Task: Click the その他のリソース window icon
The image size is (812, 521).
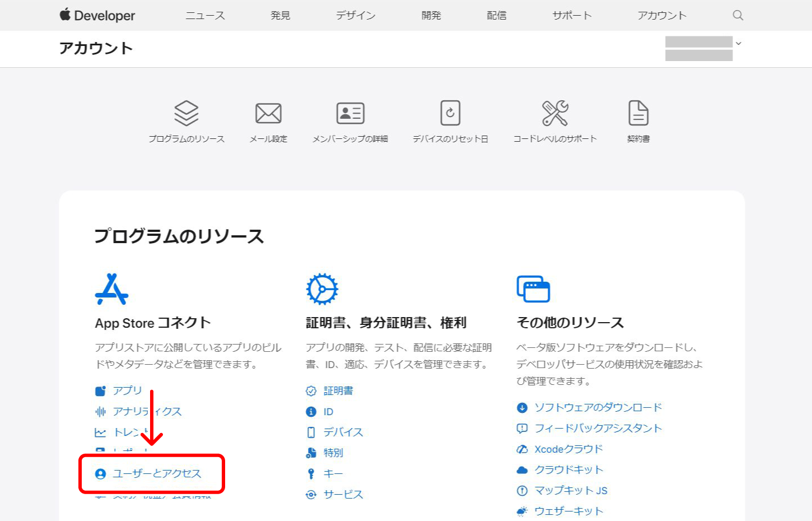Action: coord(533,289)
